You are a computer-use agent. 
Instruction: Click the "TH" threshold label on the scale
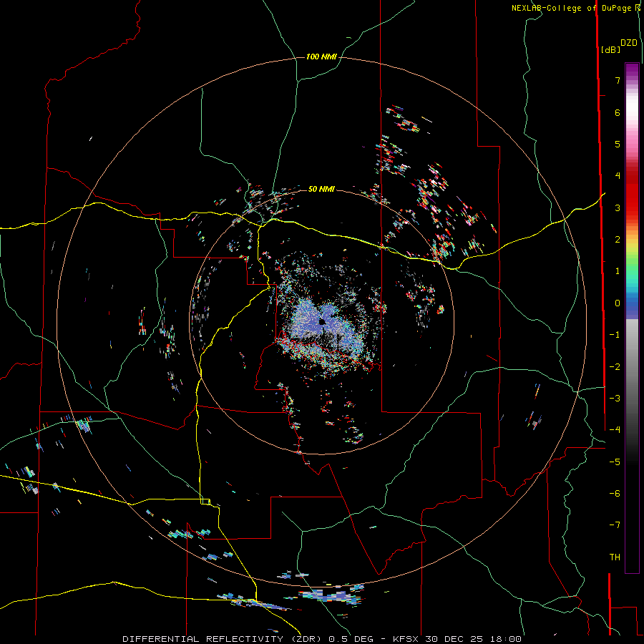point(615,557)
